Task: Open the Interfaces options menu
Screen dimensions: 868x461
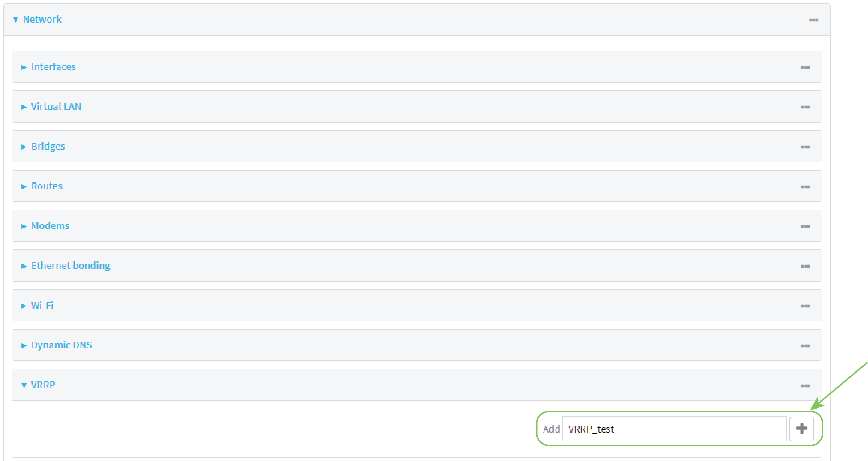Action: click(x=806, y=67)
